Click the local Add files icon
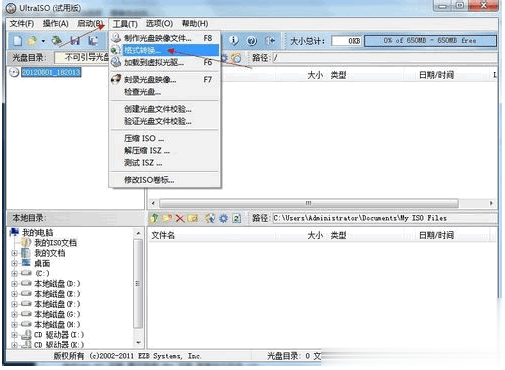The width and height of the screenshot is (505, 370). 210,218
